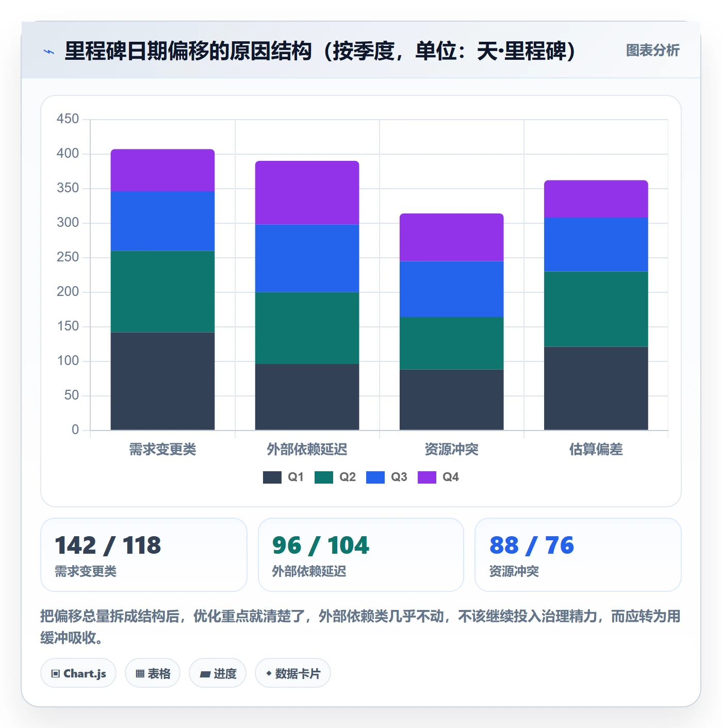Click Q3 segment of 需求变更类 bar

click(x=162, y=221)
